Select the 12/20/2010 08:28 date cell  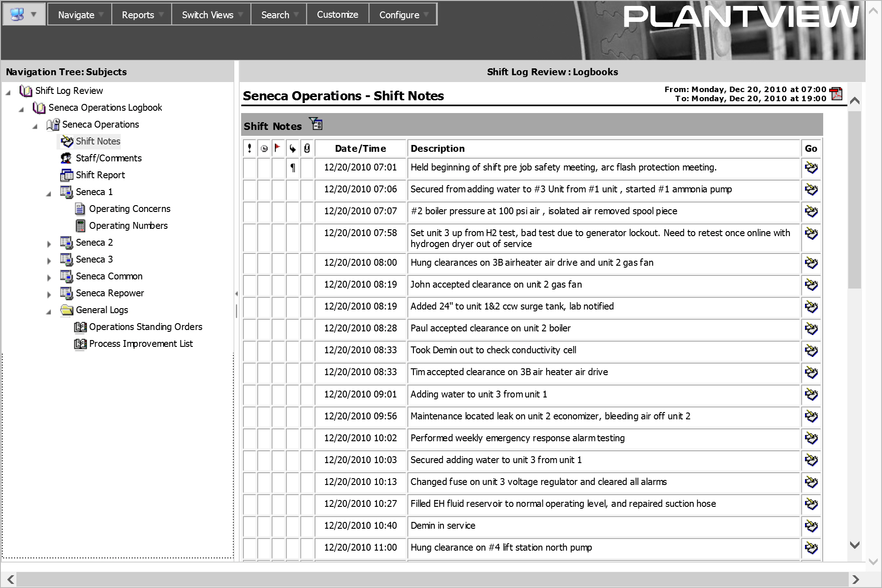(361, 328)
